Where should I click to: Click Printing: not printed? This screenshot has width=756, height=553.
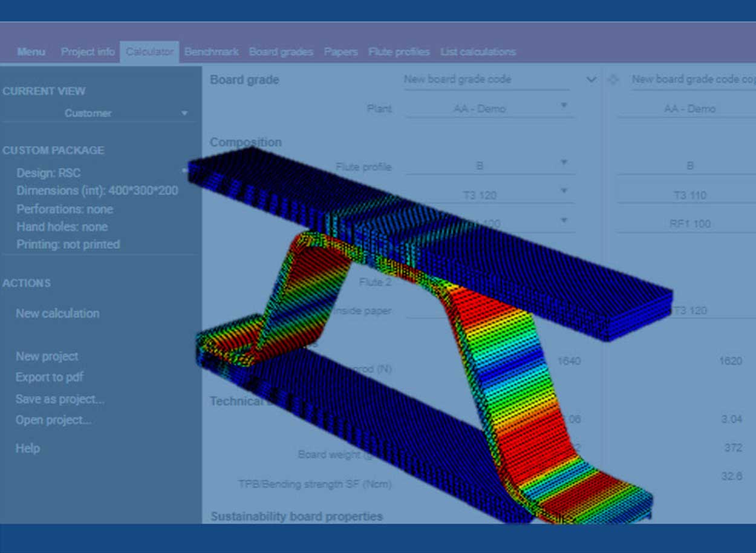coord(68,244)
